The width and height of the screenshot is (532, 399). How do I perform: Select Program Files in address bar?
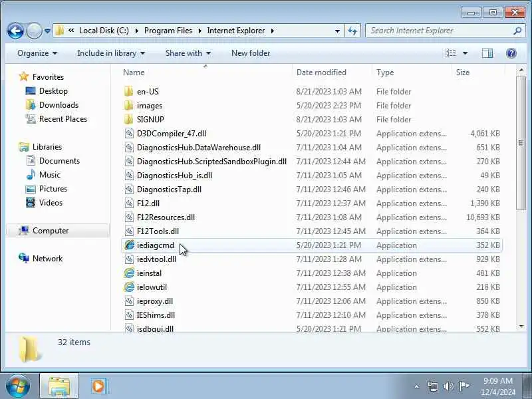(x=168, y=31)
